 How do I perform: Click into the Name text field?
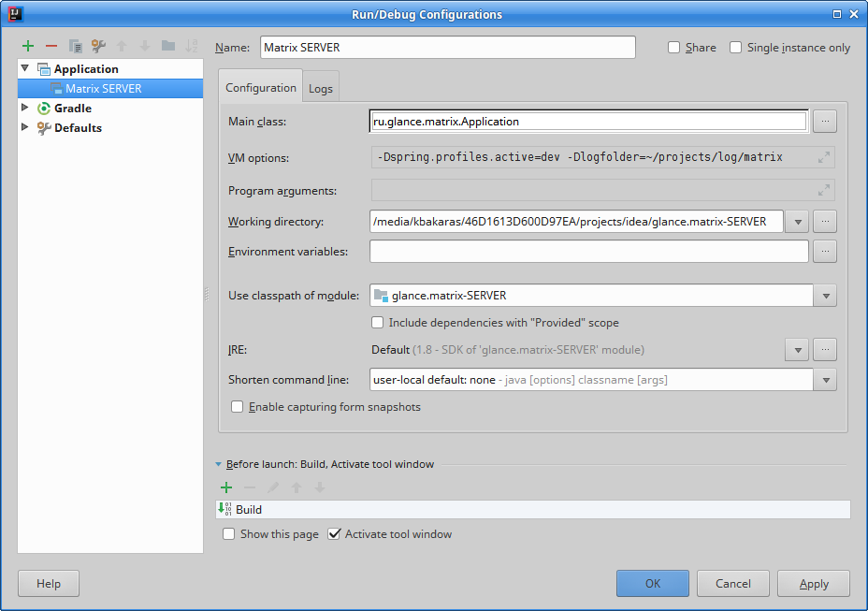point(447,48)
